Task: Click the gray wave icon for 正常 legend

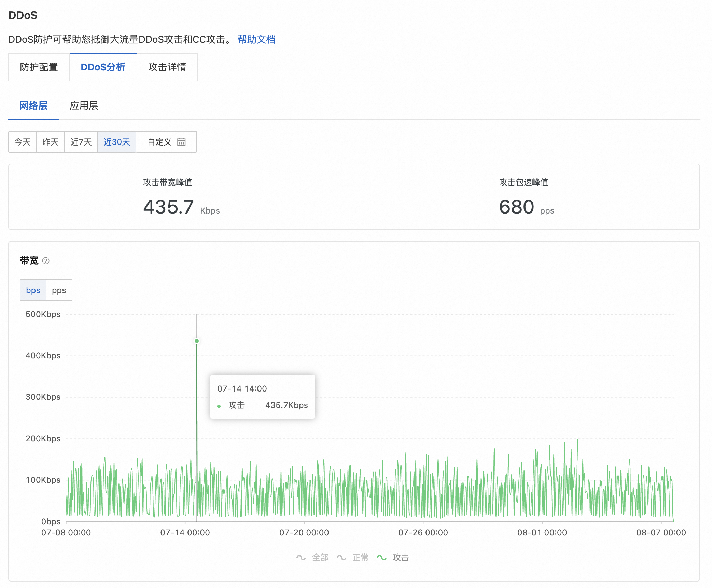Action: (341, 558)
